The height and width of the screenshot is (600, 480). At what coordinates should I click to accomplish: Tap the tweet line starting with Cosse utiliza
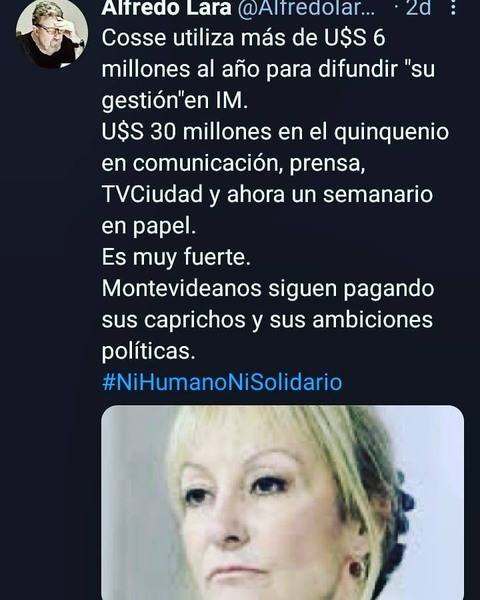click(243, 38)
